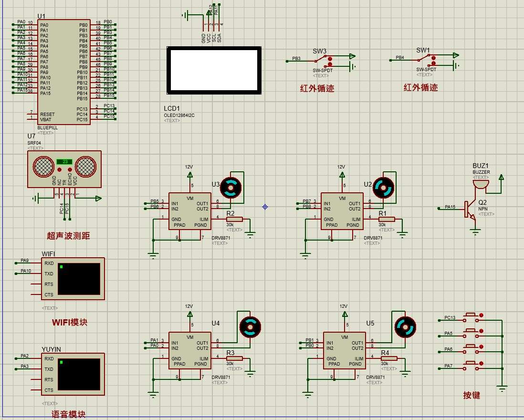
Task: Push the PC13 momentary button
Action: click(x=471, y=318)
